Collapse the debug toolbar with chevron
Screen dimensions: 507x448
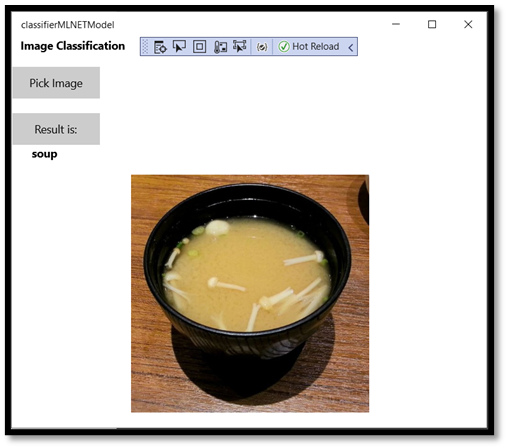[x=351, y=47]
